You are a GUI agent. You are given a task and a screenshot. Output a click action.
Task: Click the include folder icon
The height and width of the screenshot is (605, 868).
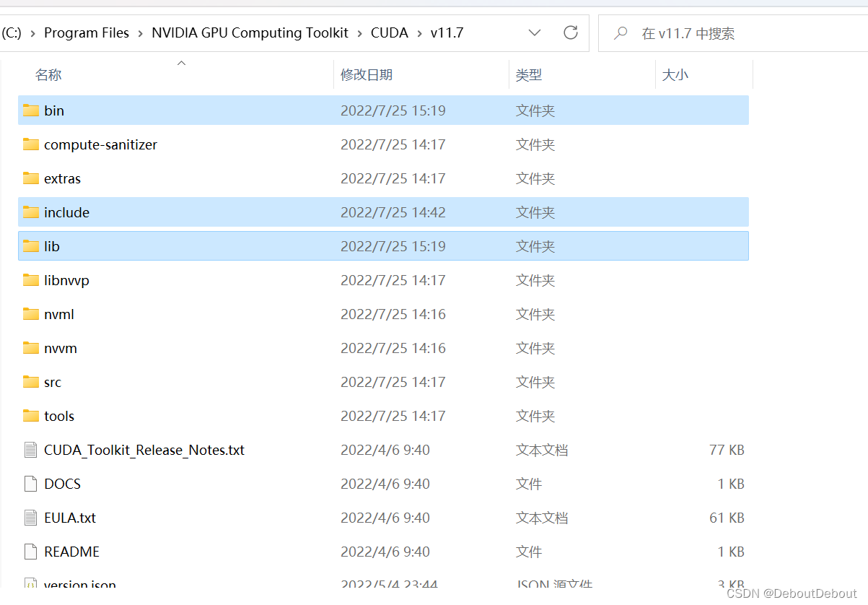click(30, 212)
